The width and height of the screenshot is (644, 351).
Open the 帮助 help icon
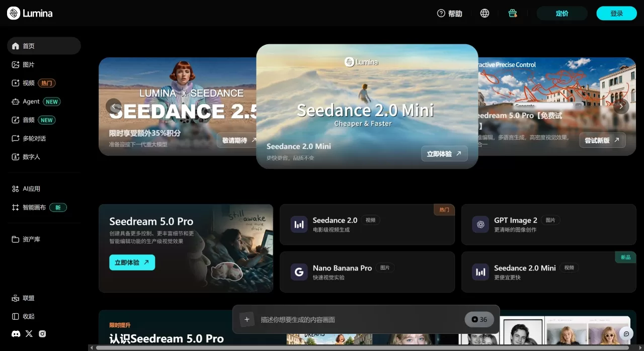441,14
